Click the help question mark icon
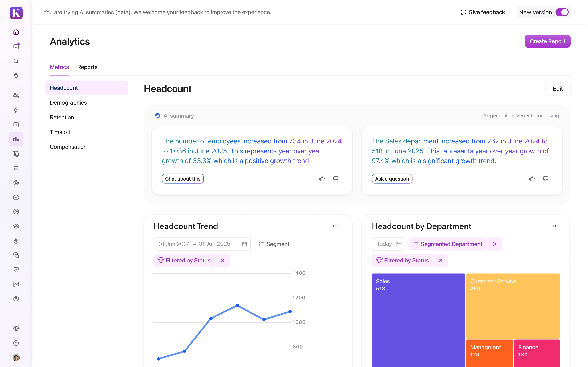The width and height of the screenshot is (588, 367). (x=16, y=343)
